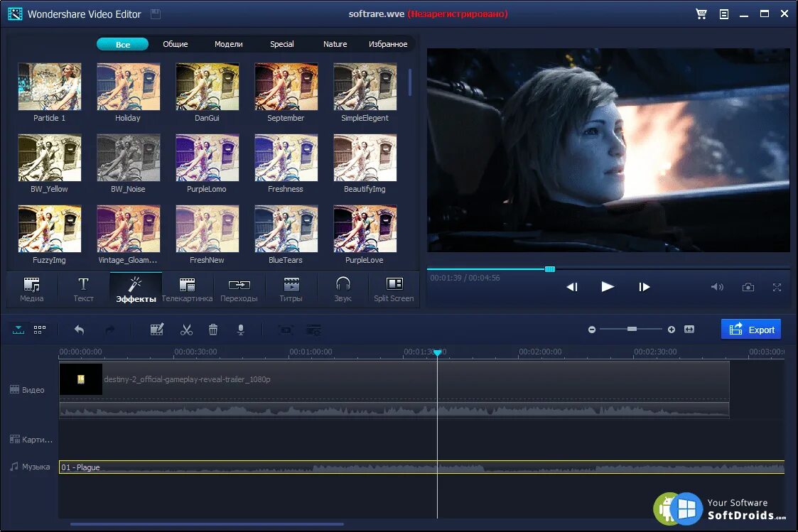Click the preview progress slider handle
Screen dimensions: 798x532
(x=549, y=269)
